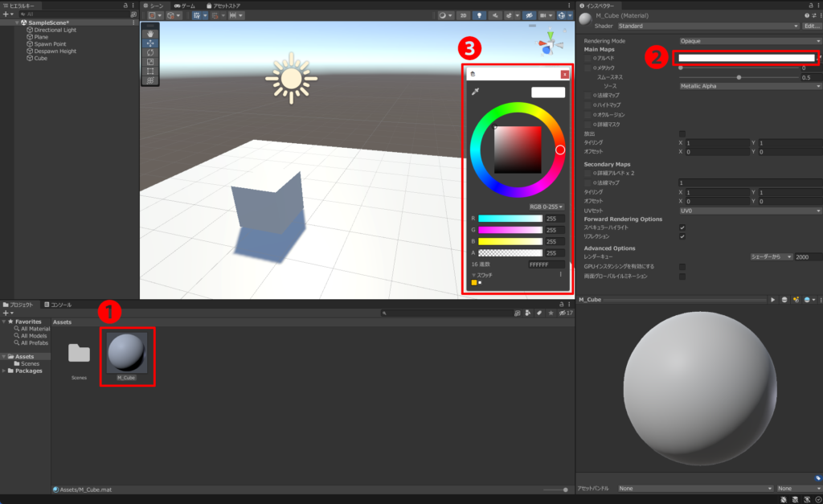Enable the 放出 (Emission) checkbox

682,134
